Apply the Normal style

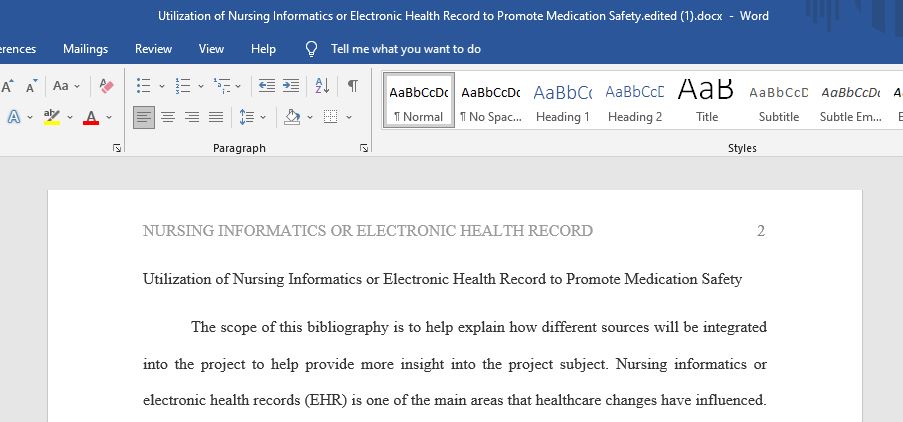point(419,100)
